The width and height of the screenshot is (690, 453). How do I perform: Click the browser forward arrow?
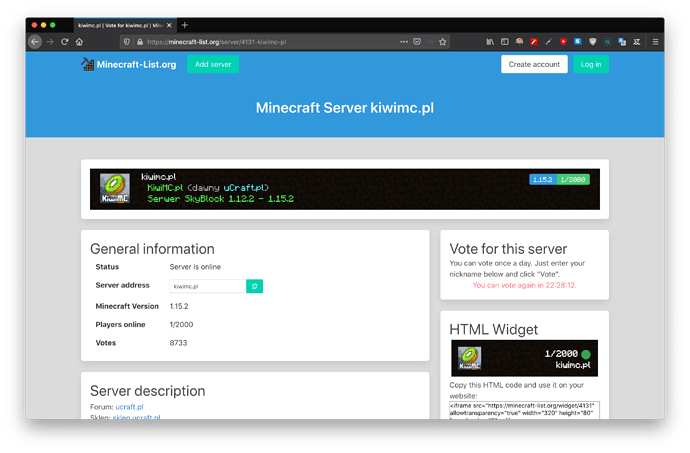[50, 42]
